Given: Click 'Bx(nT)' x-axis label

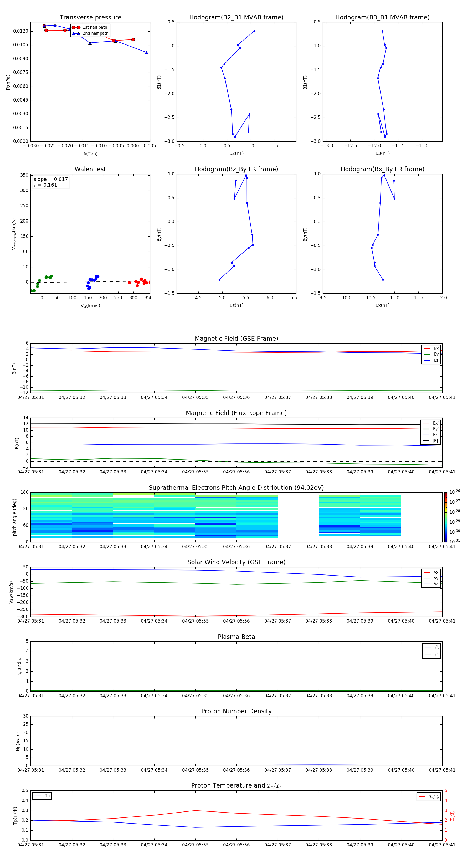Looking at the screenshot, I should point(382,306).
